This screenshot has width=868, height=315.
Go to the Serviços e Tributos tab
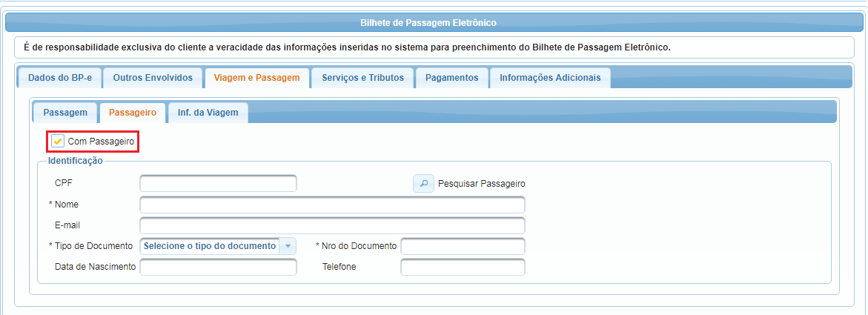[362, 78]
